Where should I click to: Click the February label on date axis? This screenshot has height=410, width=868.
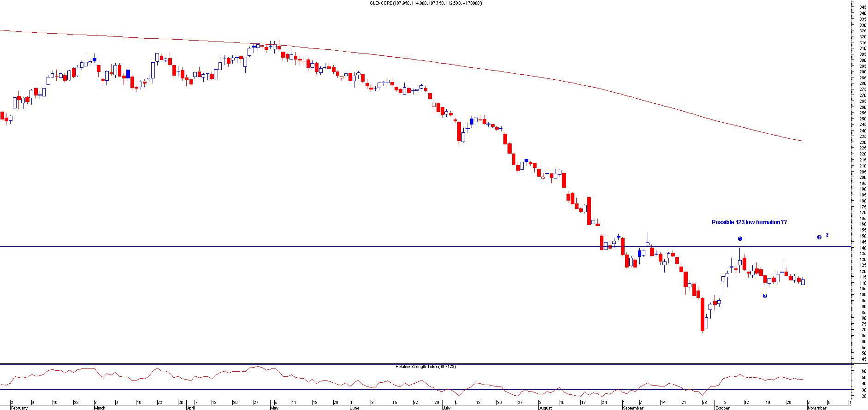tap(19, 408)
